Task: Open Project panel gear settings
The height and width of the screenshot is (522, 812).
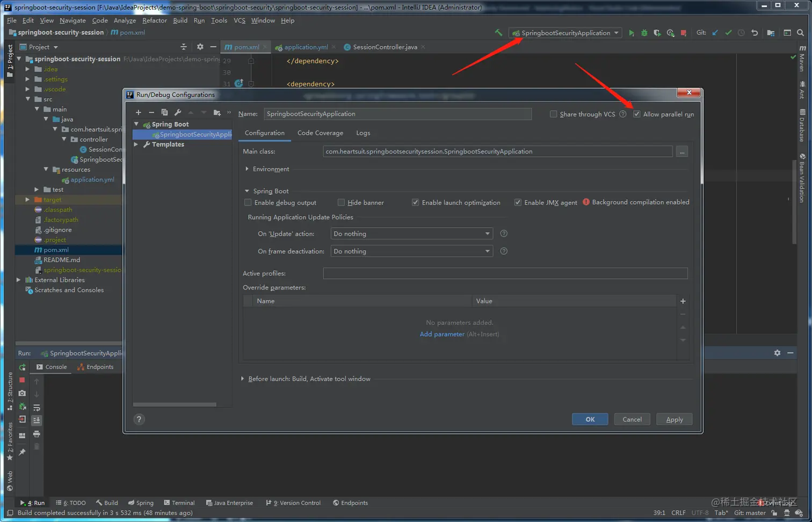Action: 200,47
